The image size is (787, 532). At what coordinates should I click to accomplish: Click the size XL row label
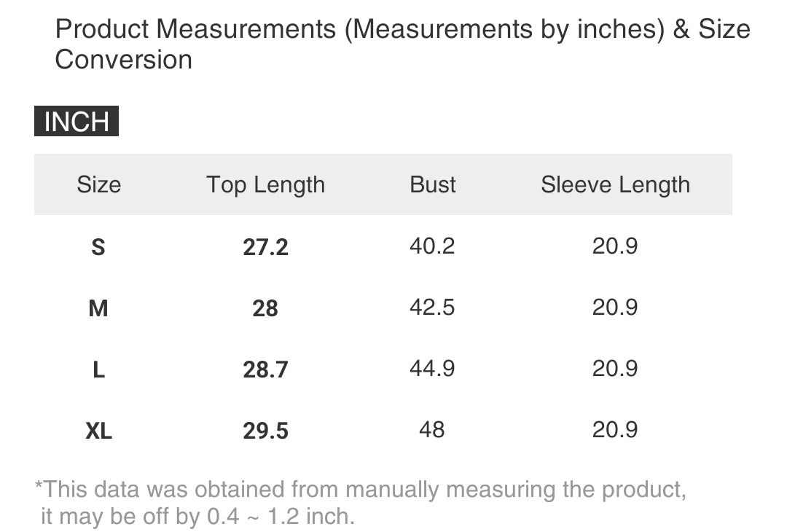(98, 431)
